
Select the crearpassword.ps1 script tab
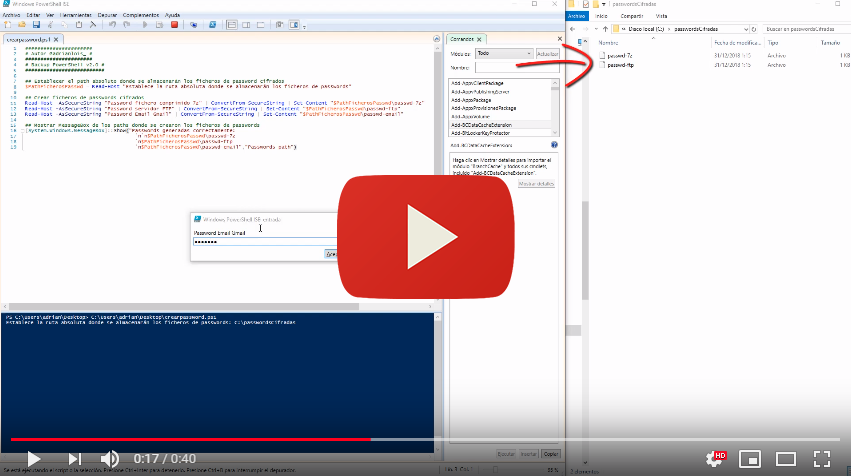pos(29,40)
